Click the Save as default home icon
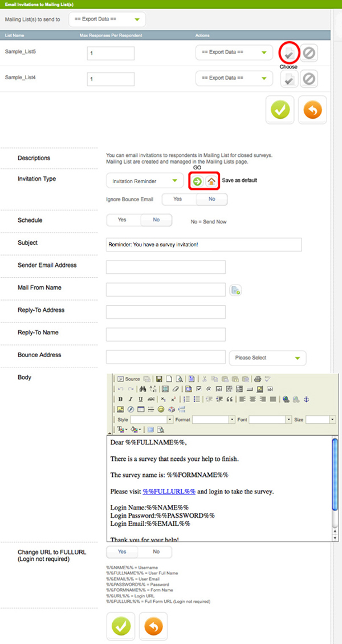Screen dimensions: 342x644 coord(211,181)
